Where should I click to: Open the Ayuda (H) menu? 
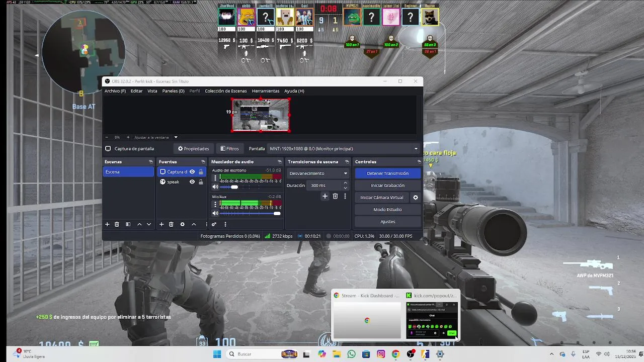pos(294,91)
